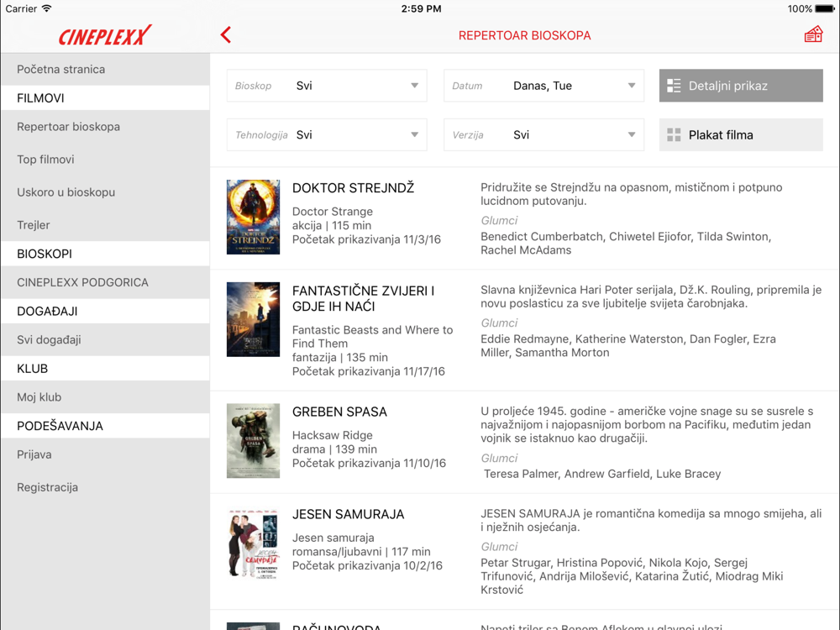The width and height of the screenshot is (840, 630).
Task: Tap the Cineplexx logo
Action: [x=105, y=35]
